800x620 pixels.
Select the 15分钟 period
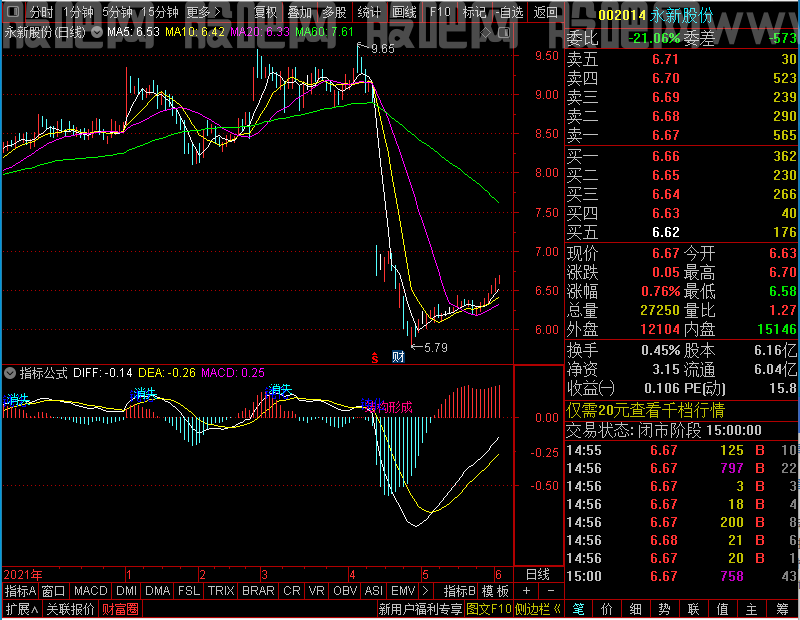point(159,12)
